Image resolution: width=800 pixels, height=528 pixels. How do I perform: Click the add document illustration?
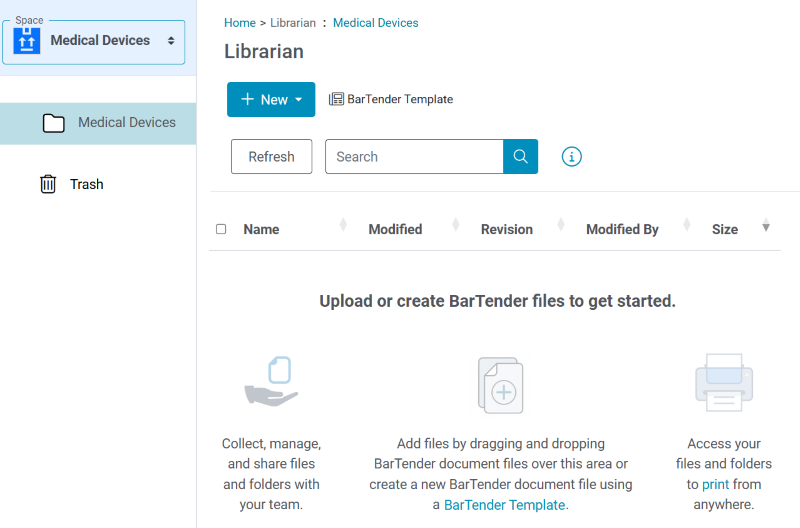pos(501,385)
